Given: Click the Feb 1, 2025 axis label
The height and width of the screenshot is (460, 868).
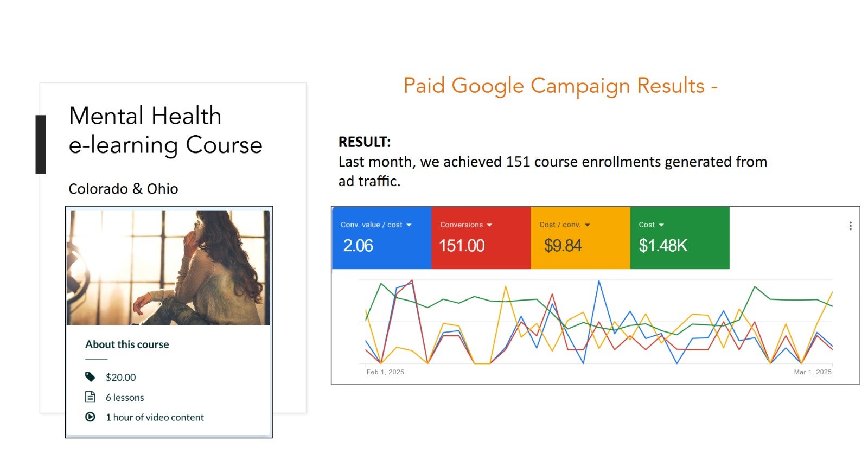Looking at the screenshot, I should tap(385, 372).
